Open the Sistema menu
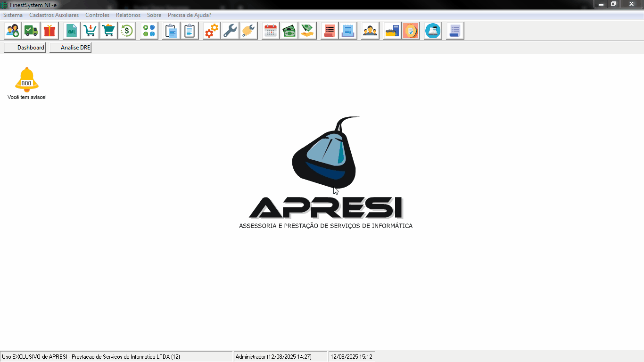Viewport: 644px width, 362px height. 13,15
